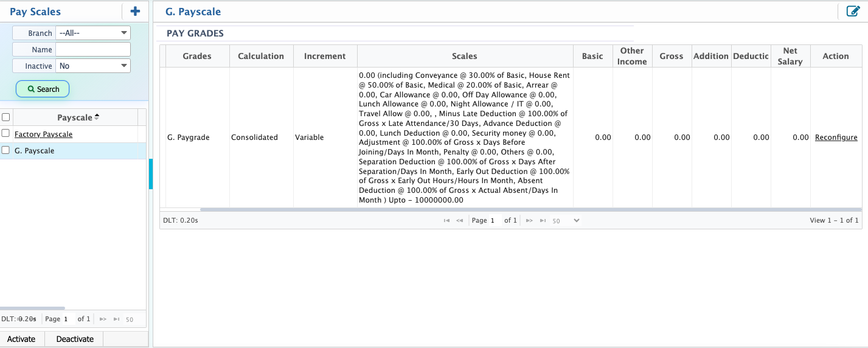Screen dimensions: 868x348
Task: Click the G. Payscale panel title
Action: [193, 12]
